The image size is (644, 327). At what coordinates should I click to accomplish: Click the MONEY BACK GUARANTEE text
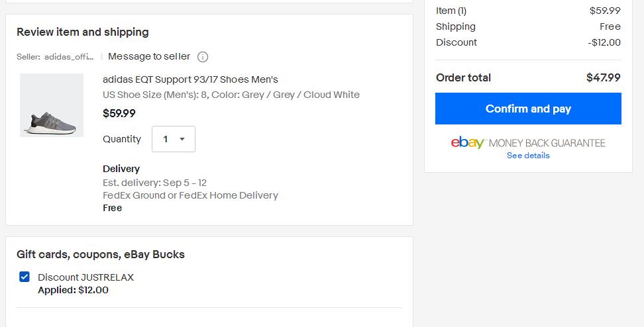tap(547, 143)
